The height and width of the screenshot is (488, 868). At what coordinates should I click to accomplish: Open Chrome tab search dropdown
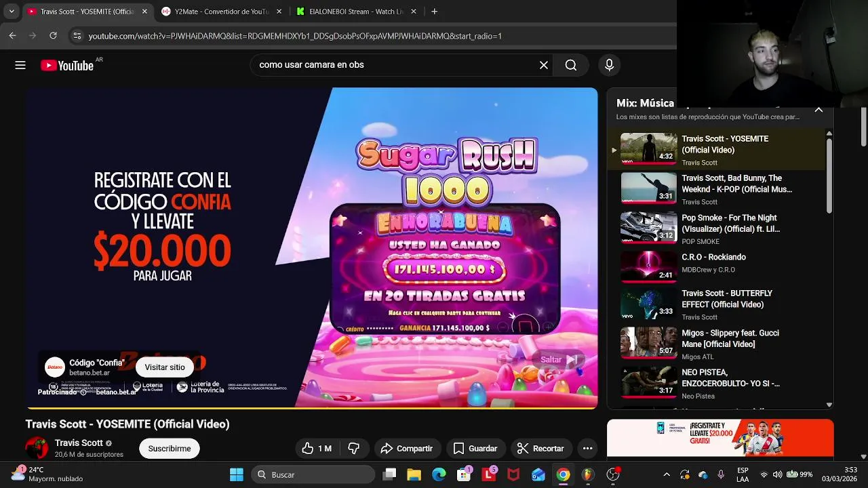pyautogui.click(x=12, y=12)
